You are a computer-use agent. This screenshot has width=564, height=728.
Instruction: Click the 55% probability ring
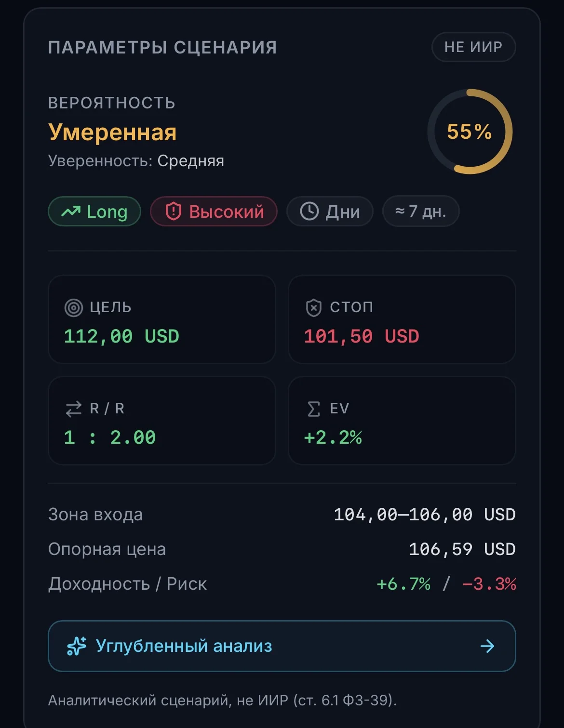(470, 132)
